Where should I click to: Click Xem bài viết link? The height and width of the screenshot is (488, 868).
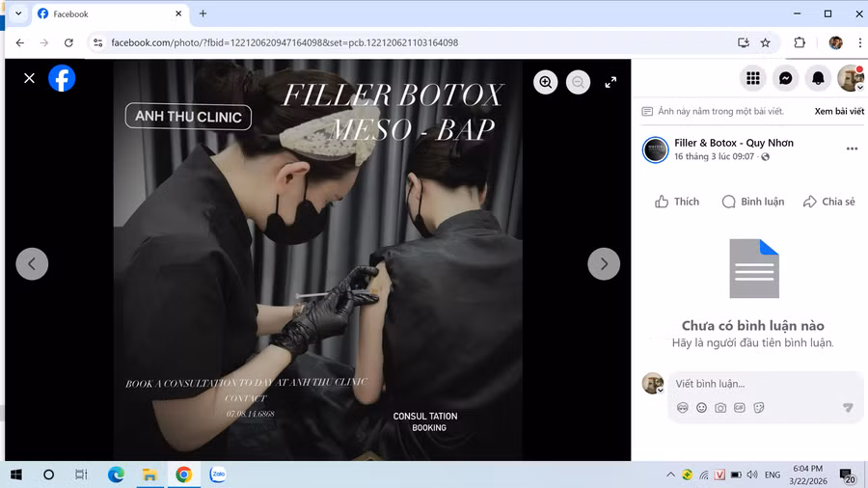click(838, 112)
